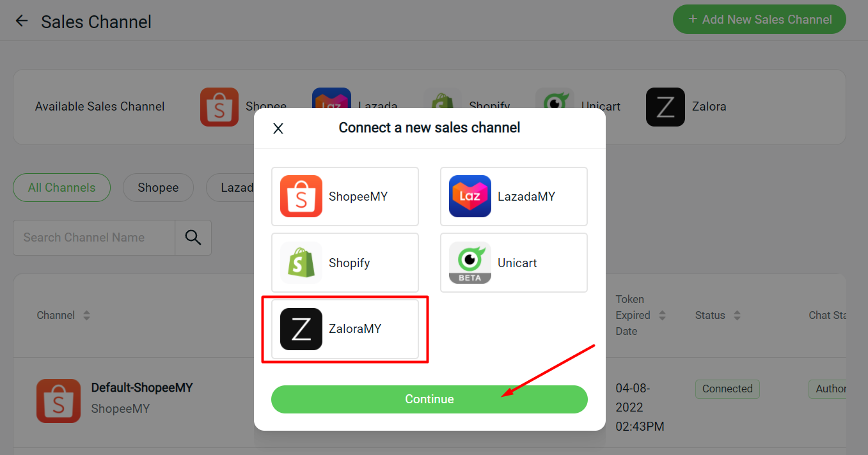
Task: Click the Shopee icon in Available Sales Channel
Action: click(219, 107)
